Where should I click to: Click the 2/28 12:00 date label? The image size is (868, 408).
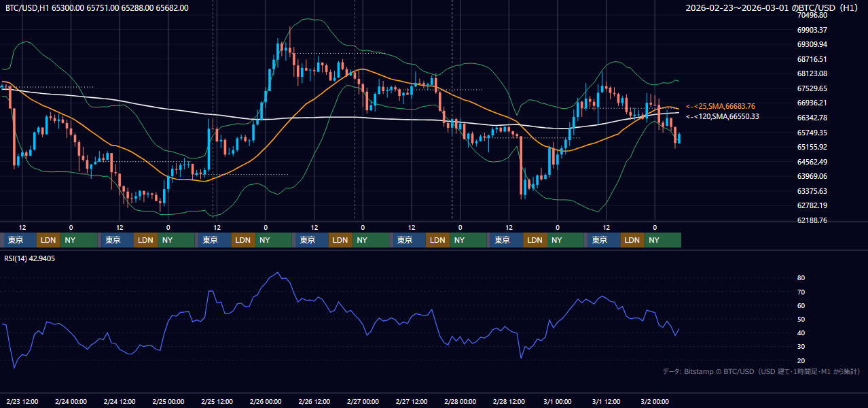(x=509, y=401)
